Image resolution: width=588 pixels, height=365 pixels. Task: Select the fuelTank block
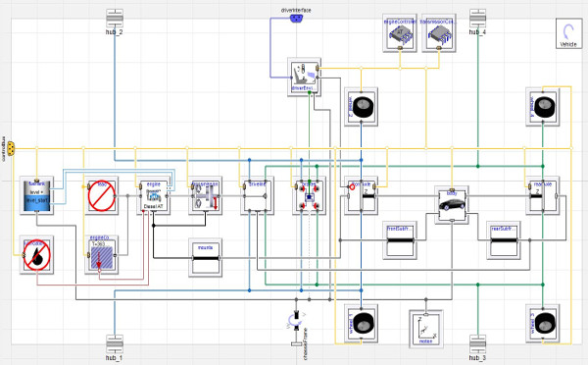[37, 195]
